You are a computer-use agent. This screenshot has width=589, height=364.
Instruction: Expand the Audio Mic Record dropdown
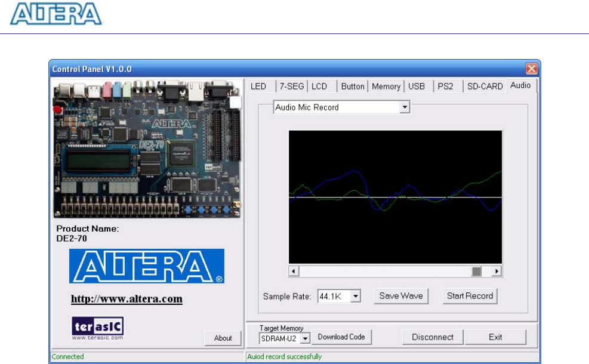[405, 107]
